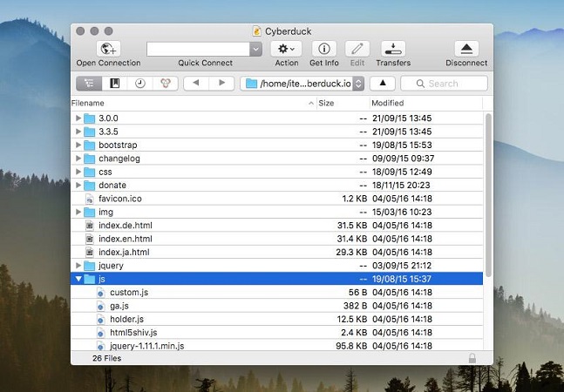Go back with the left arrow

click(196, 83)
